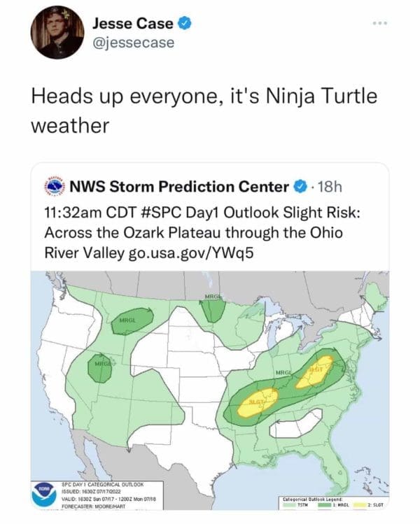Click the #SPC hashtag

click(x=169, y=212)
